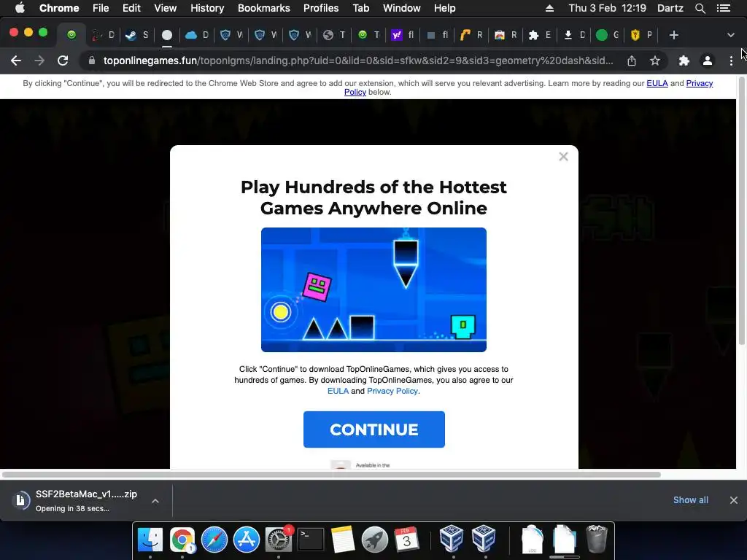747x560 pixels.
Task: Open App Store from the Dock
Action: point(247,540)
